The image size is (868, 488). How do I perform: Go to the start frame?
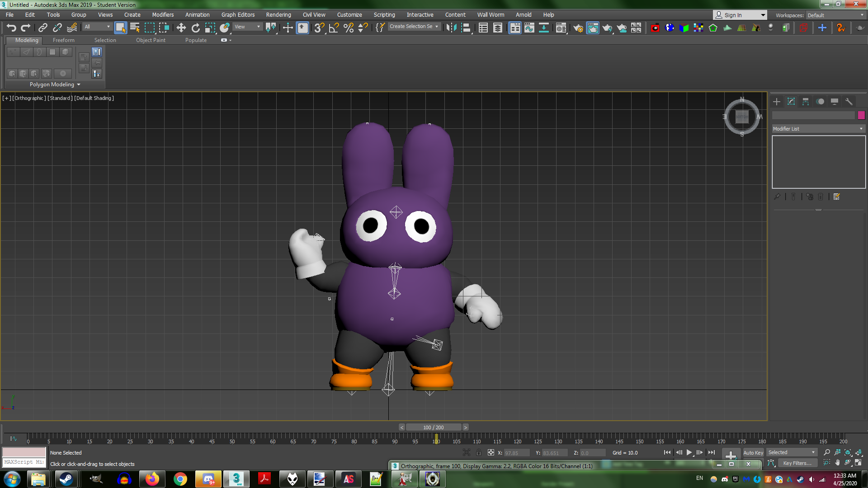pyautogui.click(x=667, y=452)
